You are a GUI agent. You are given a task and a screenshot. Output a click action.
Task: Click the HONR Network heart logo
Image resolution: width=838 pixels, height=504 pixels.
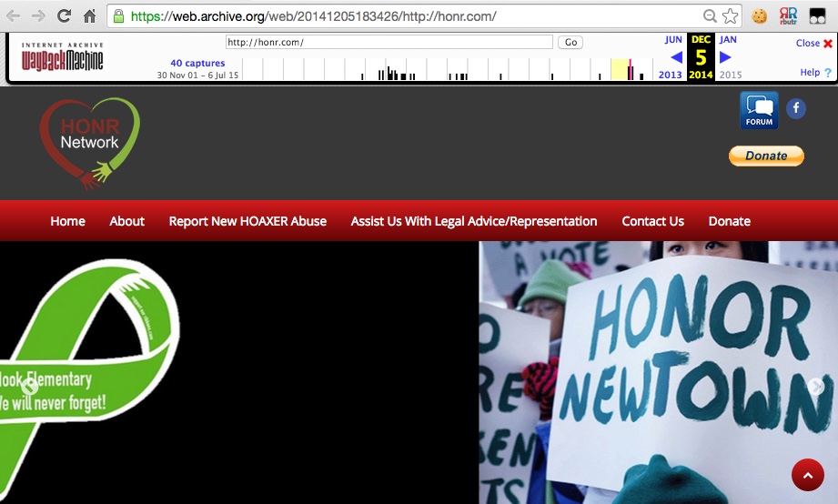(89, 143)
